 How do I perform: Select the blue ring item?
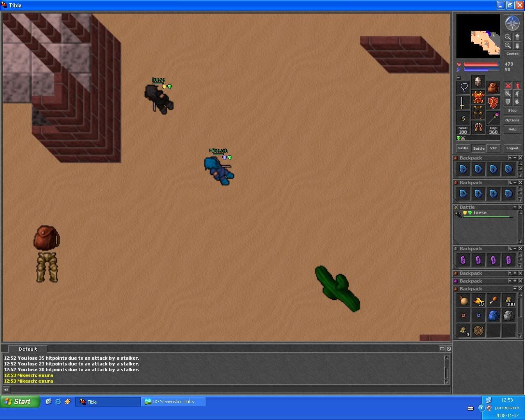coord(478,315)
